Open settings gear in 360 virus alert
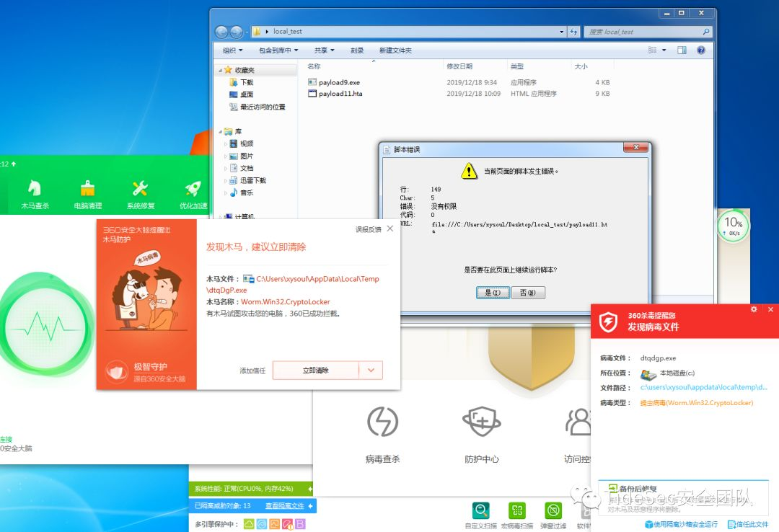Viewport: 779px width, 532px height. click(754, 309)
